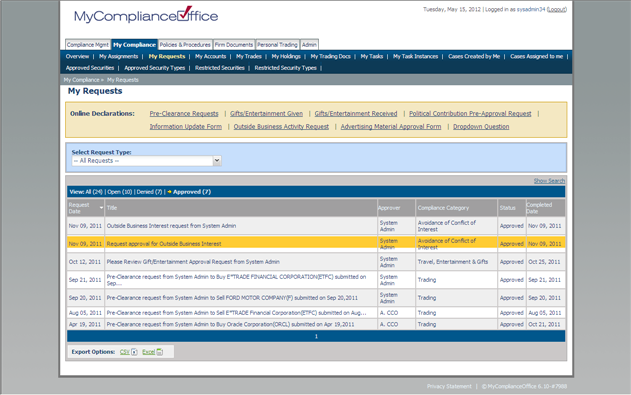Go to page 1 of results
The image size is (631, 395).
(x=316, y=336)
